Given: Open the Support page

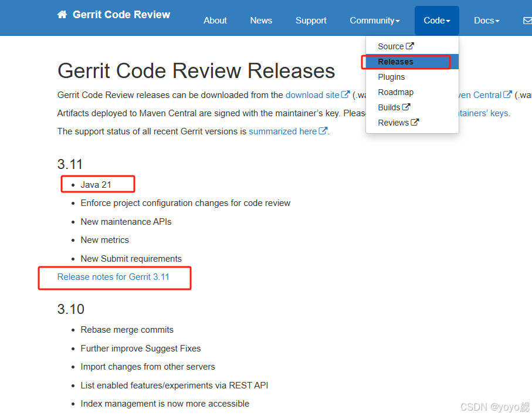Looking at the screenshot, I should click(x=311, y=21).
